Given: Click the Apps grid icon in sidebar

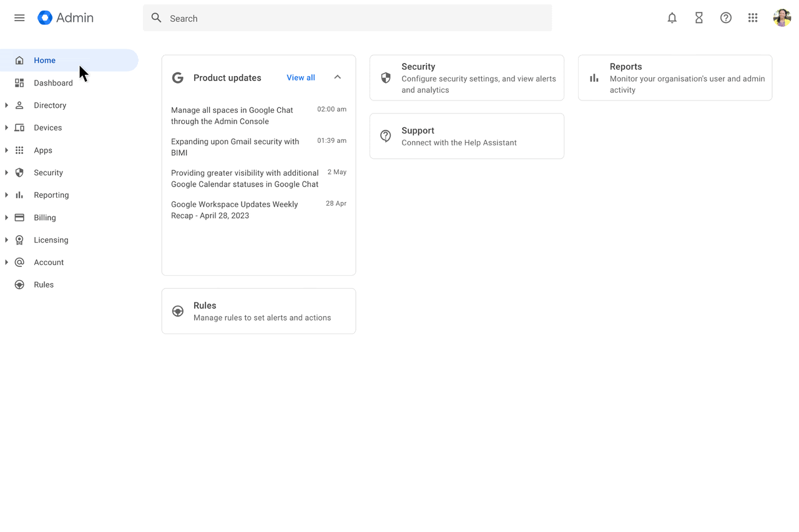Looking at the screenshot, I should tap(19, 150).
